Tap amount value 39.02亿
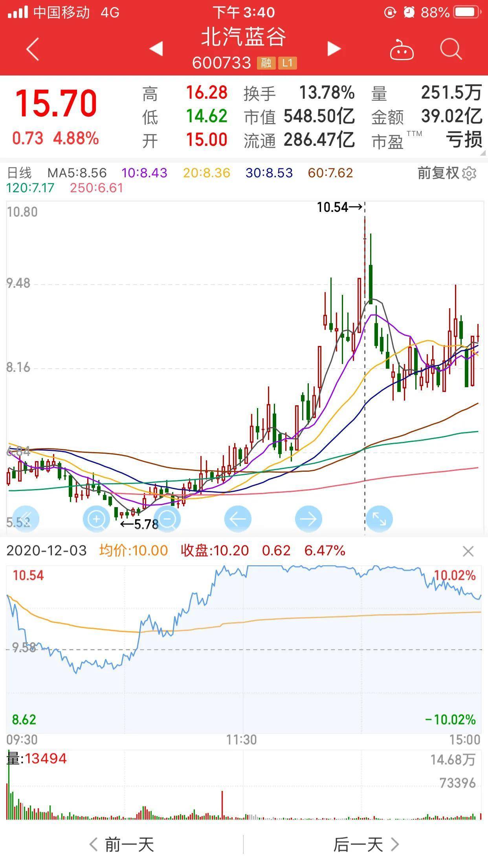 (451, 116)
